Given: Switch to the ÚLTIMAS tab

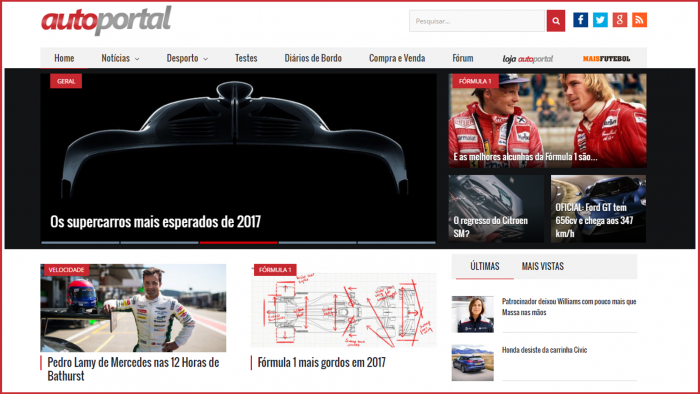Looking at the screenshot, I should coord(484,266).
